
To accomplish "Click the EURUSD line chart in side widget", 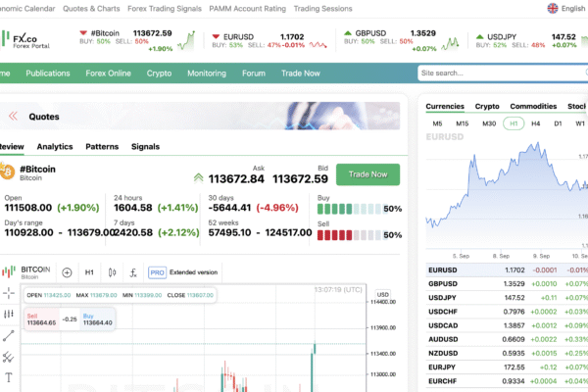I will (507, 195).
